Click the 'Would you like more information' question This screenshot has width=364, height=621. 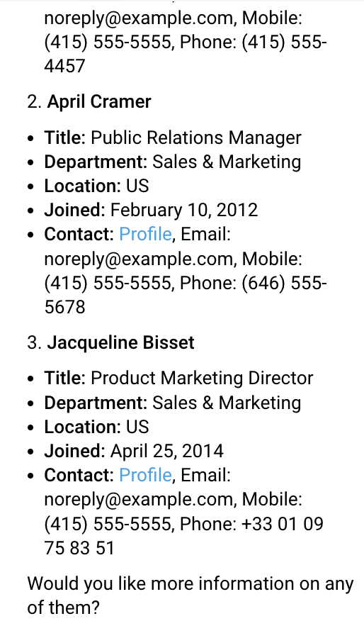190,595
